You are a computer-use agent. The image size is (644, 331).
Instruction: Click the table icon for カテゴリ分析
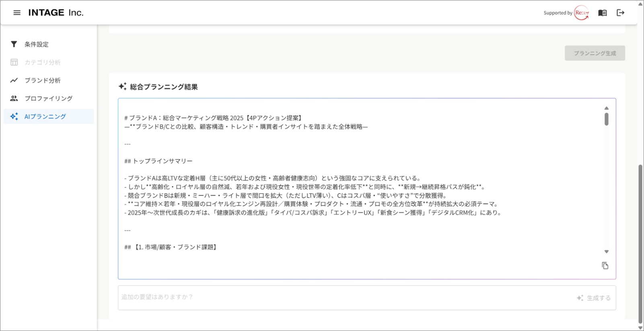[x=14, y=62]
